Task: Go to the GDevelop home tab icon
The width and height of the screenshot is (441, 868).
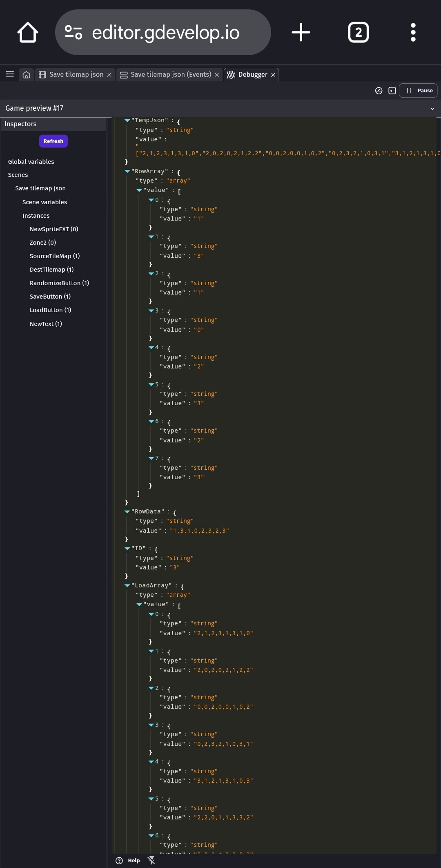Action: pyautogui.click(x=27, y=75)
